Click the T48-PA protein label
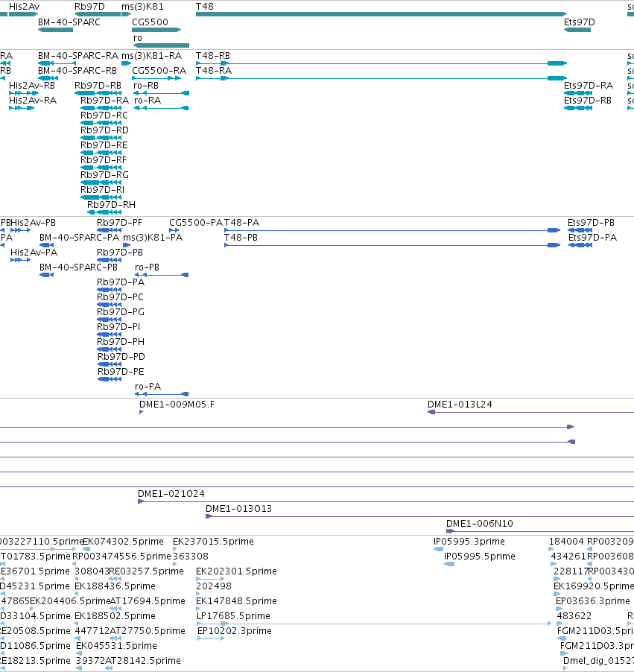The image size is (634, 672). [242, 223]
